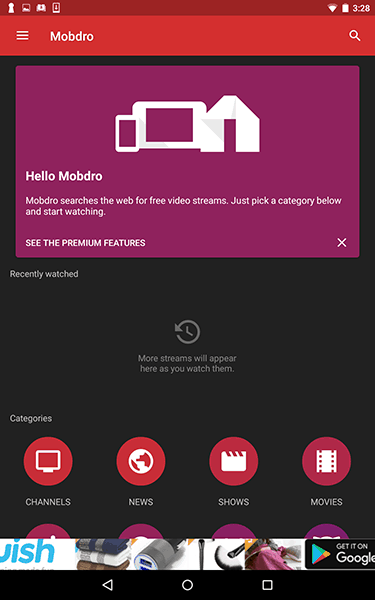Viewport: 375px width, 600px height.
Task: Tap the Get it on Google Play badge
Action: pos(340,554)
